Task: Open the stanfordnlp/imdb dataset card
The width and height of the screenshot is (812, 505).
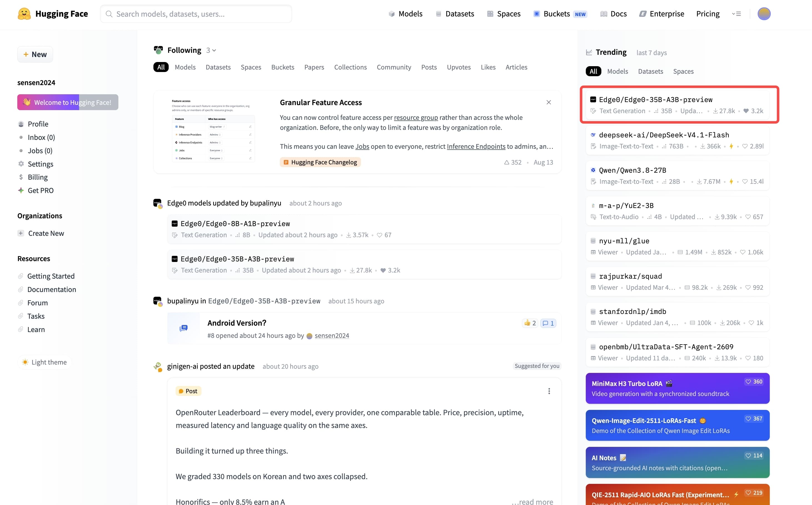Action: click(677, 317)
